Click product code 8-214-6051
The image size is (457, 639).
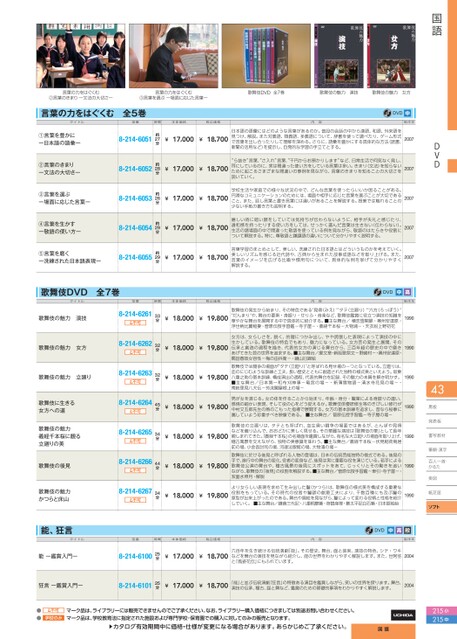[x=135, y=139]
